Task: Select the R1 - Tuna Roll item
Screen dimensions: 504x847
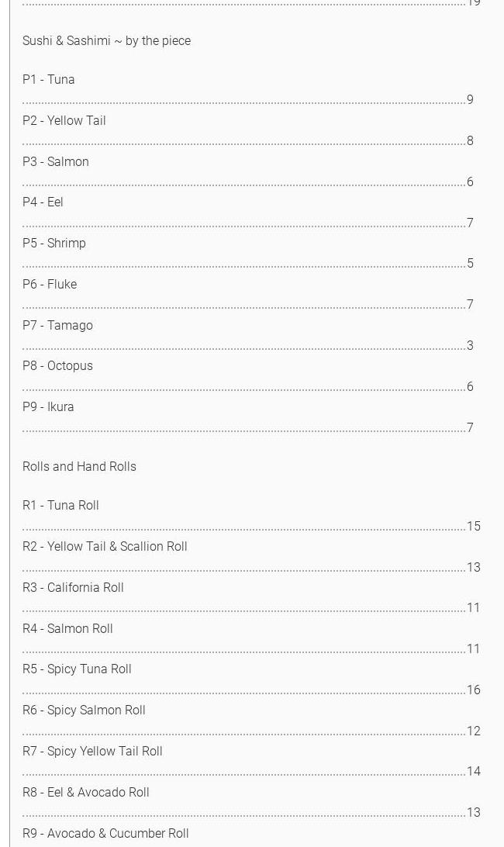Action: (60, 506)
